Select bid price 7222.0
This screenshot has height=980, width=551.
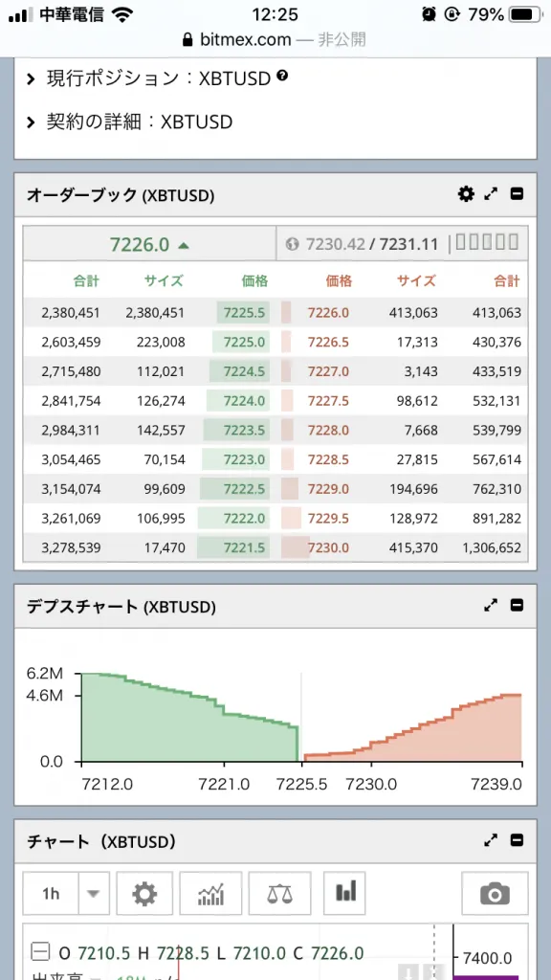pyautogui.click(x=244, y=518)
